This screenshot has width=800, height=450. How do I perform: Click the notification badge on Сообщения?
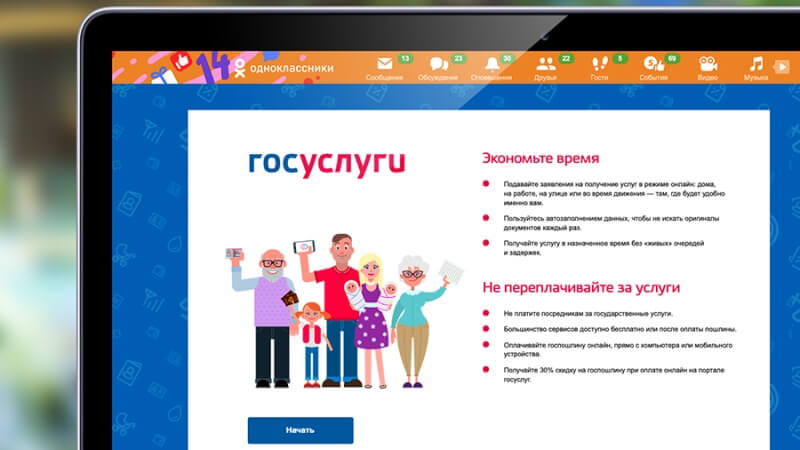(405, 59)
